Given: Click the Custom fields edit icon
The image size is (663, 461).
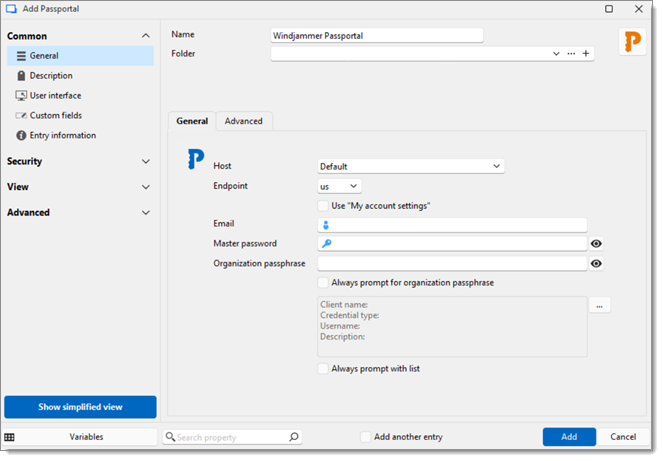Looking at the screenshot, I should coord(21,115).
